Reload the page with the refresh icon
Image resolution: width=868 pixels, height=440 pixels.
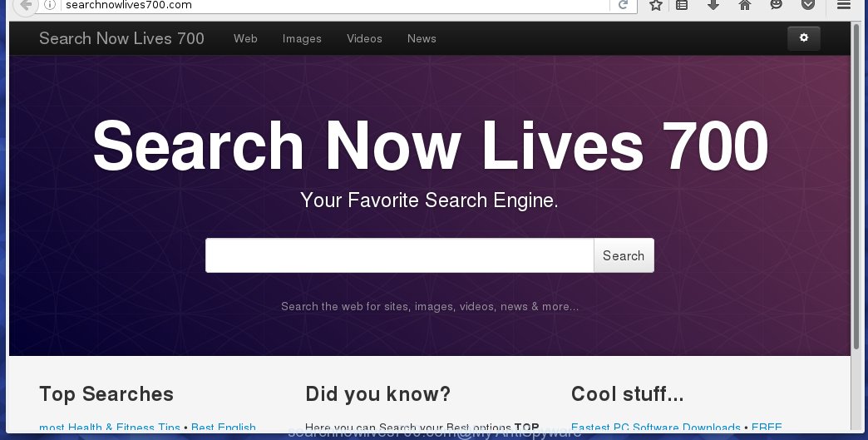tap(623, 5)
